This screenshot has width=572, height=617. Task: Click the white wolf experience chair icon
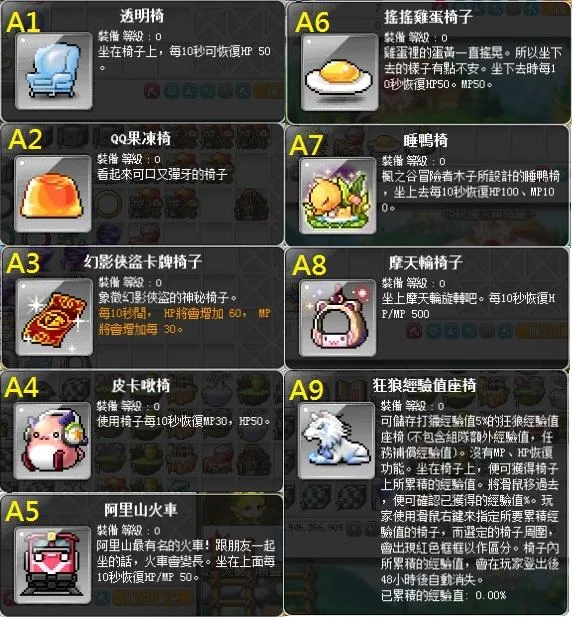click(x=336, y=441)
